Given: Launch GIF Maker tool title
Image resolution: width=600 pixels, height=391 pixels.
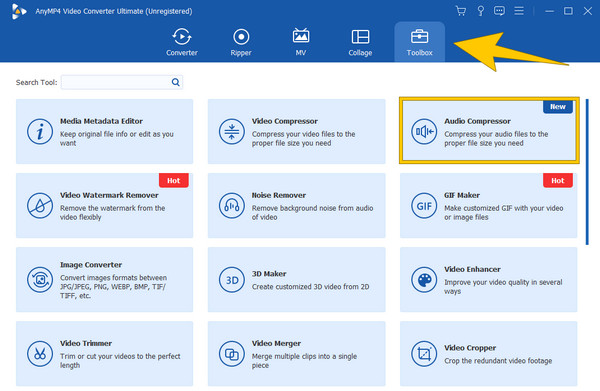Looking at the screenshot, I should (x=462, y=195).
